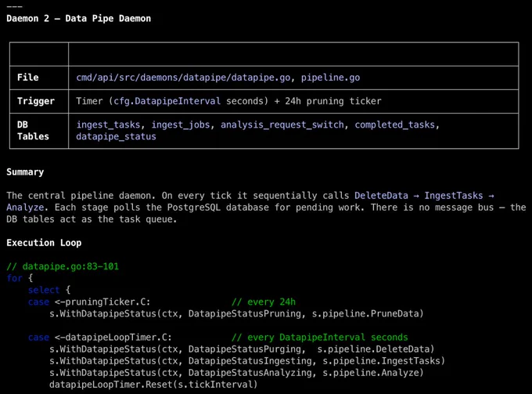Click 'DeleteData' in the summary paragraph

tap(381, 196)
